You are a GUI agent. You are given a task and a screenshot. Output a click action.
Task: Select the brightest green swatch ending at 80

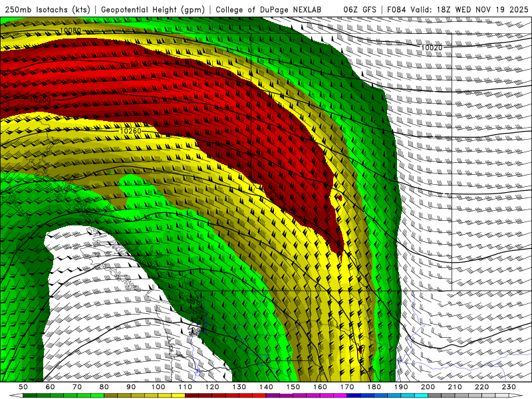tap(97, 396)
